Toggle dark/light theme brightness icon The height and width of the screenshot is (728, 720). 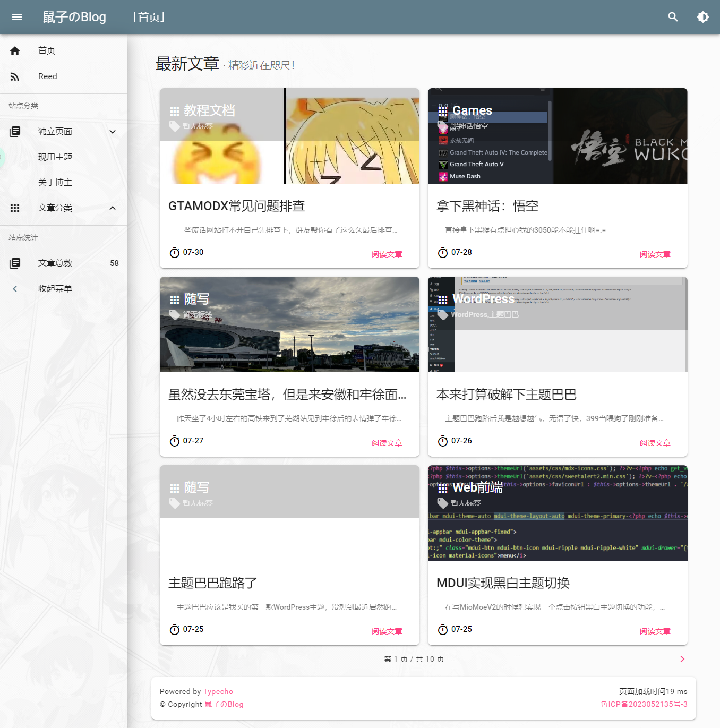[x=702, y=17]
